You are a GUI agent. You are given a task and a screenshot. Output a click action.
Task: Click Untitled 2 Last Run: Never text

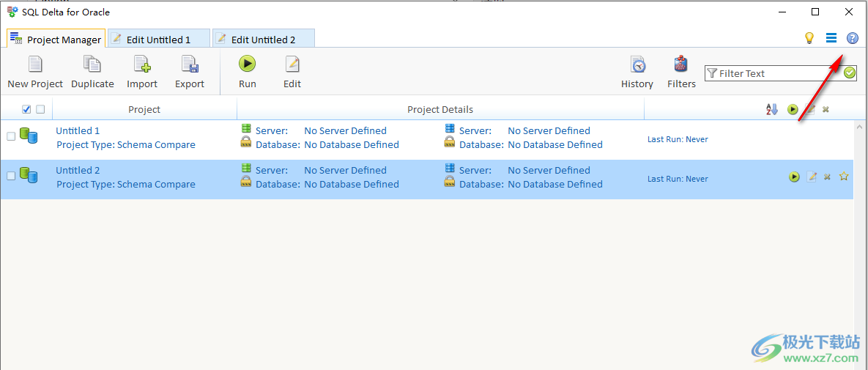pos(678,178)
